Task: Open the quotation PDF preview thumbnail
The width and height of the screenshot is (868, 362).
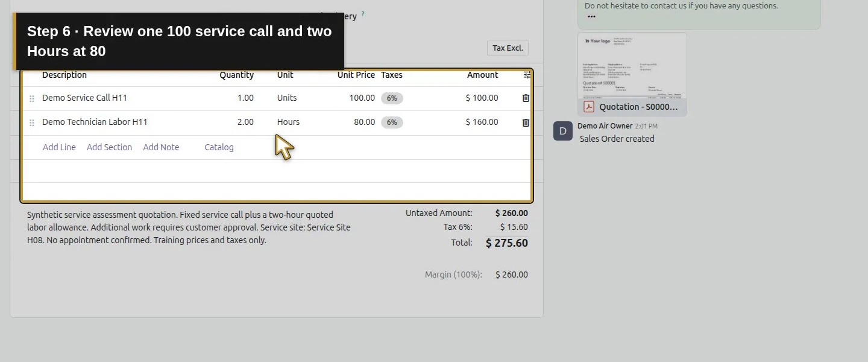Action: tap(632, 65)
